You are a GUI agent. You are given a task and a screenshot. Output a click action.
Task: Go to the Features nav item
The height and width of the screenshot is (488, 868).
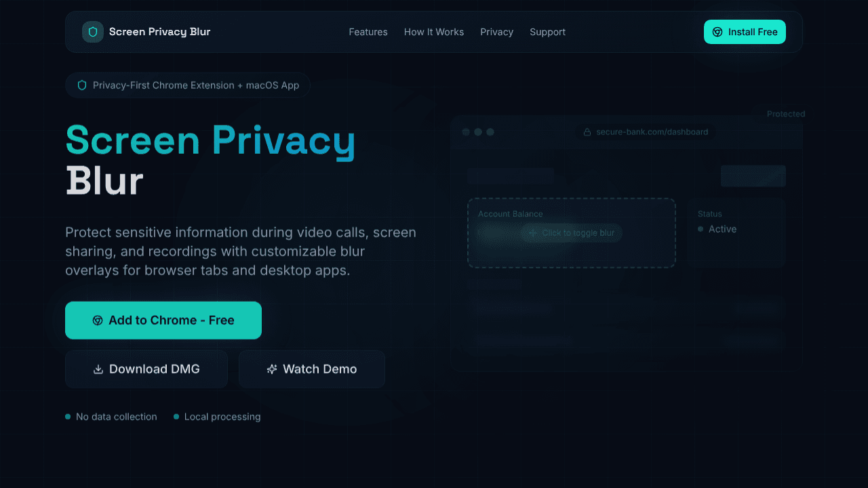click(x=368, y=32)
